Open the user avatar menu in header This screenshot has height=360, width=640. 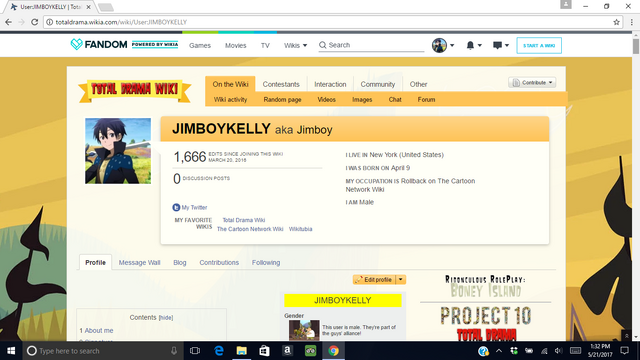tap(443, 45)
